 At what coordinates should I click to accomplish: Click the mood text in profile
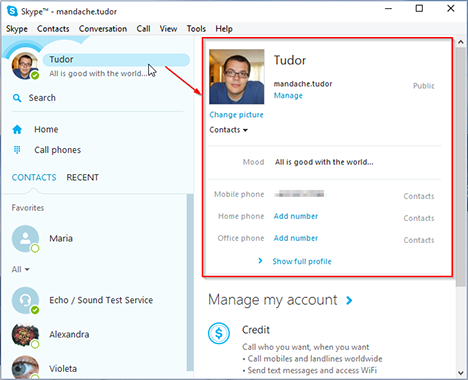(x=324, y=162)
